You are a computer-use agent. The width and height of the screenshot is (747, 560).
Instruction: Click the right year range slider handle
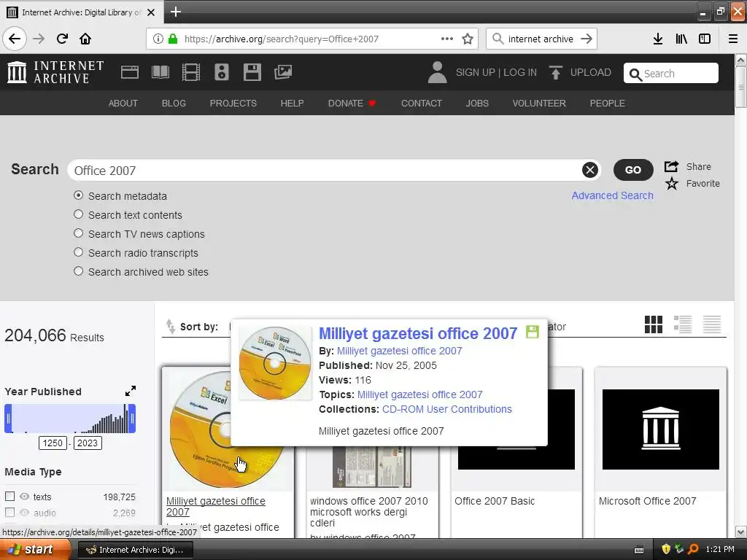132,419
